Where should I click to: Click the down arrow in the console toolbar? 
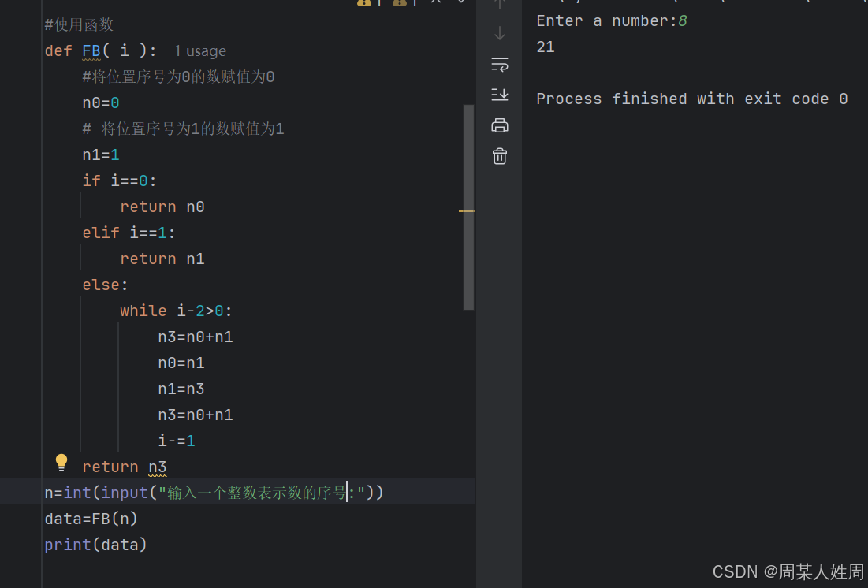click(x=499, y=34)
